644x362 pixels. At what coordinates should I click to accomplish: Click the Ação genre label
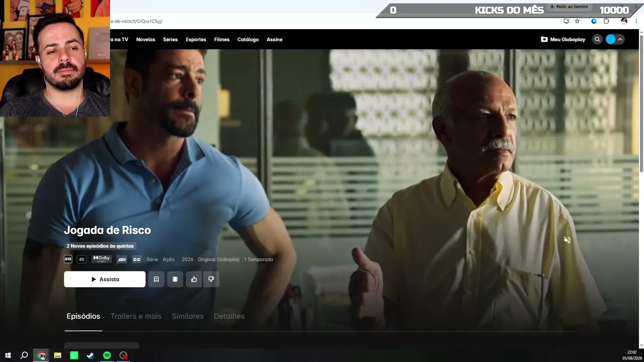point(169,259)
